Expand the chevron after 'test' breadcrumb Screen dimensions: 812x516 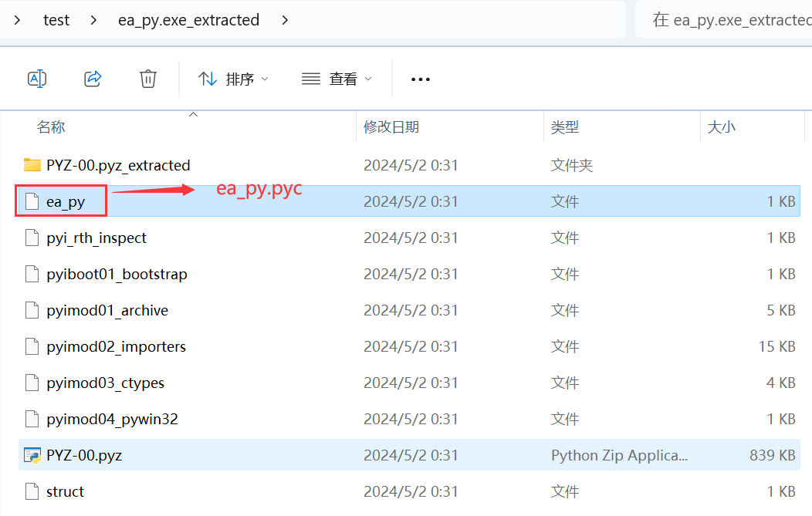(x=93, y=20)
